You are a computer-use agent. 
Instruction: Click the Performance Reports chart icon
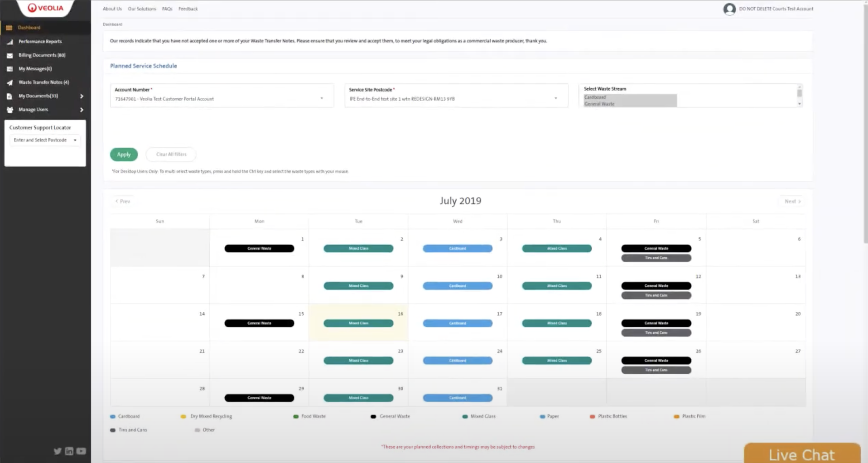pyautogui.click(x=10, y=42)
